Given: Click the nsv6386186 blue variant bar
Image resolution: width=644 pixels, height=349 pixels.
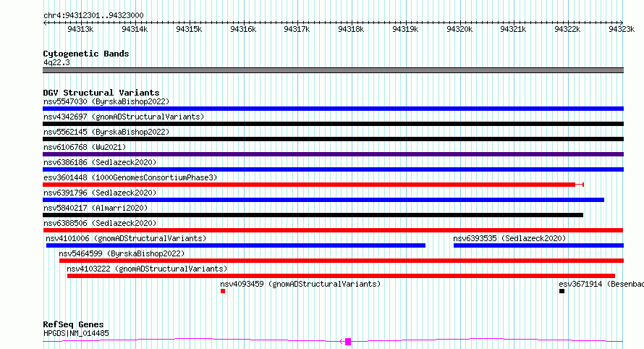Looking at the screenshot, I should click(333, 169).
